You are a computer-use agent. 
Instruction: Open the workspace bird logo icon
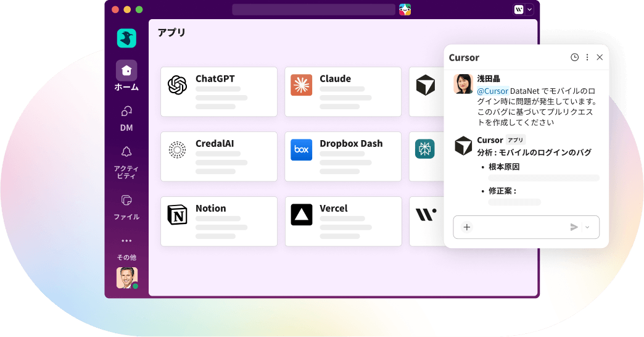click(126, 38)
